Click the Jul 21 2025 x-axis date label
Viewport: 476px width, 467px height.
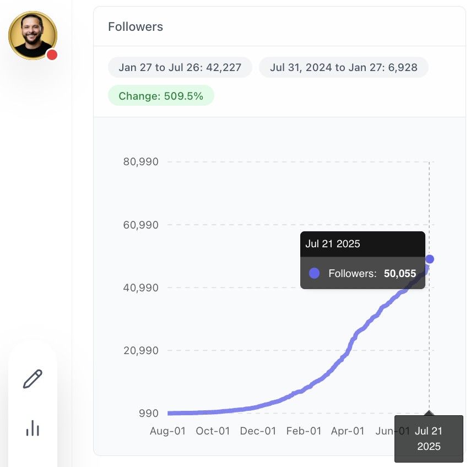[x=429, y=438]
